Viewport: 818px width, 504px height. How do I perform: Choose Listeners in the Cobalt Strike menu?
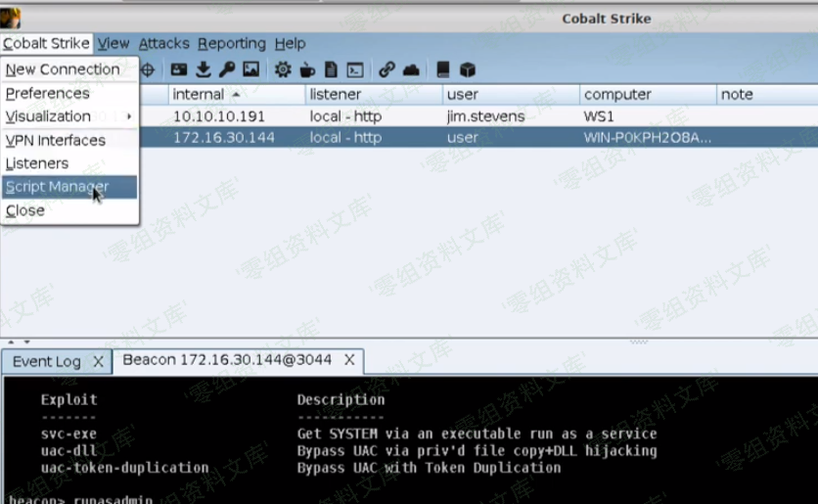pos(37,163)
